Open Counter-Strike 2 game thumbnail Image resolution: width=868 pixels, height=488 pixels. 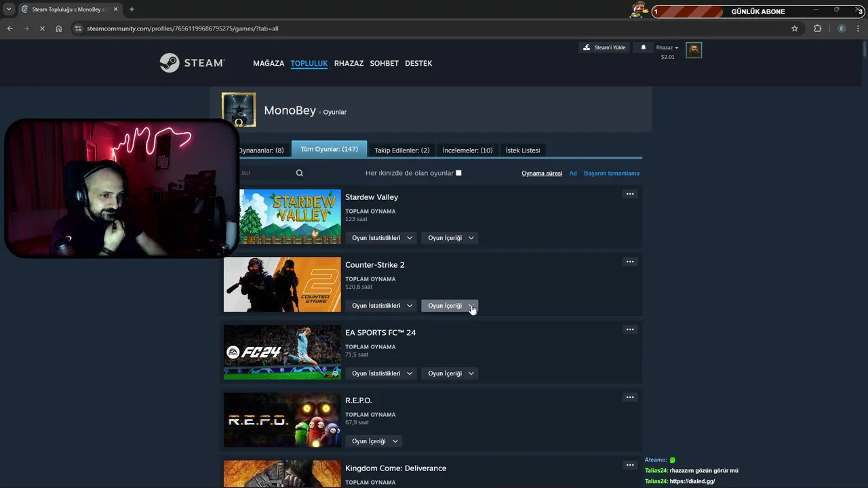click(x=282, y=285)
